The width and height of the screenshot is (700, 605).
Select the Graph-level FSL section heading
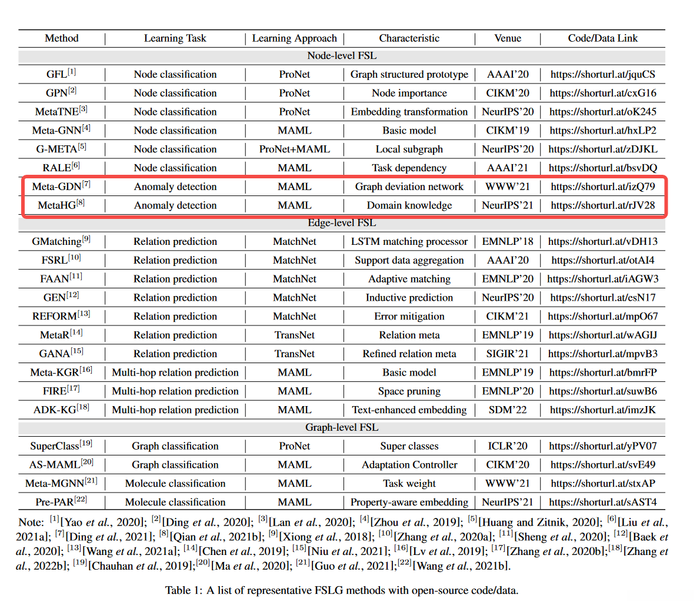coord(342,427)
